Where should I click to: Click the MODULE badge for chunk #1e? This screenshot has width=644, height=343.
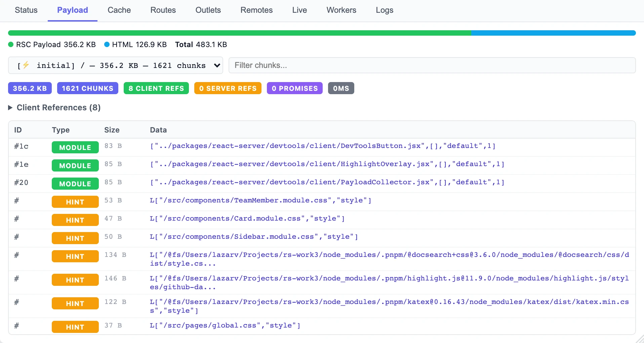75,165
